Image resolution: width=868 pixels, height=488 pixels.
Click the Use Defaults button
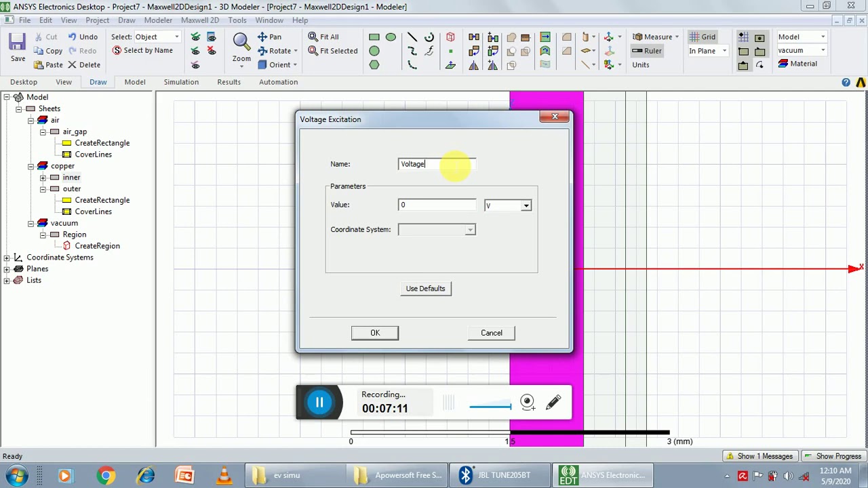[x=425, y=289]
